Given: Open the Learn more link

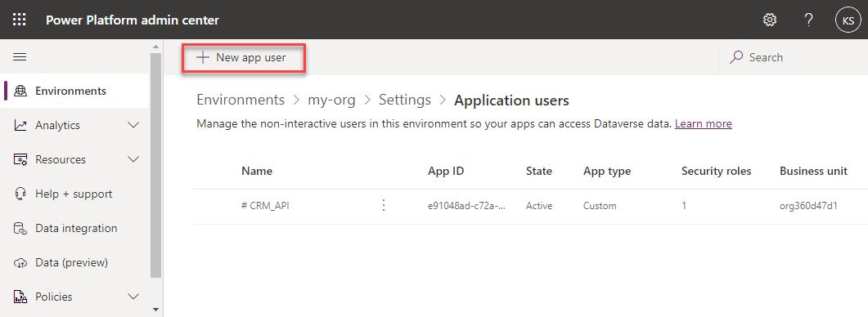Looking at the screenshot, I should coord(703,124).
